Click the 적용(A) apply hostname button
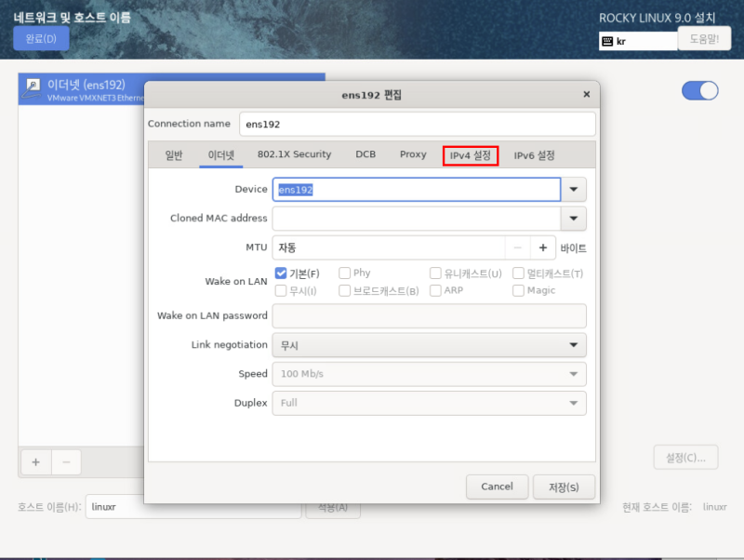The height and width of the screenshot is (560, 744). point(333,508)
